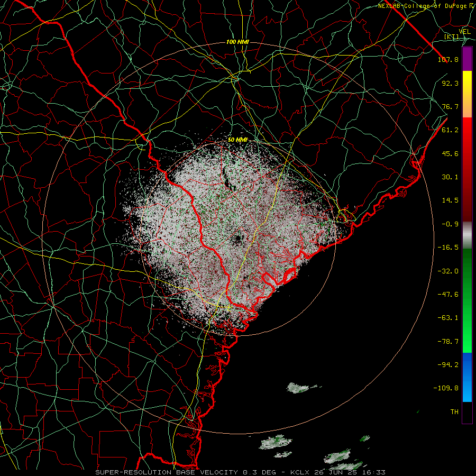
Task: Click the "50 NMI" range ring label
Action: (237, 140)
